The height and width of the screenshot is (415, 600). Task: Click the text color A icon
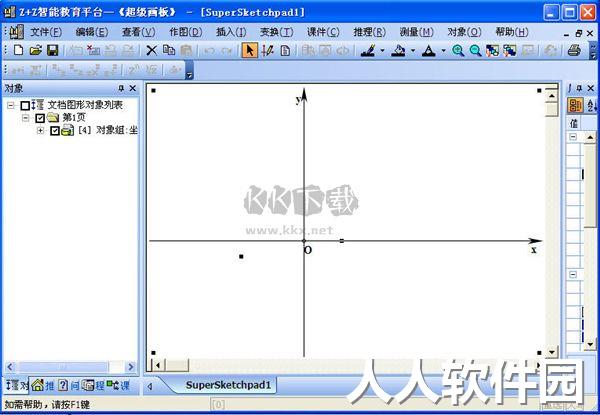click(x=429, y=50)
